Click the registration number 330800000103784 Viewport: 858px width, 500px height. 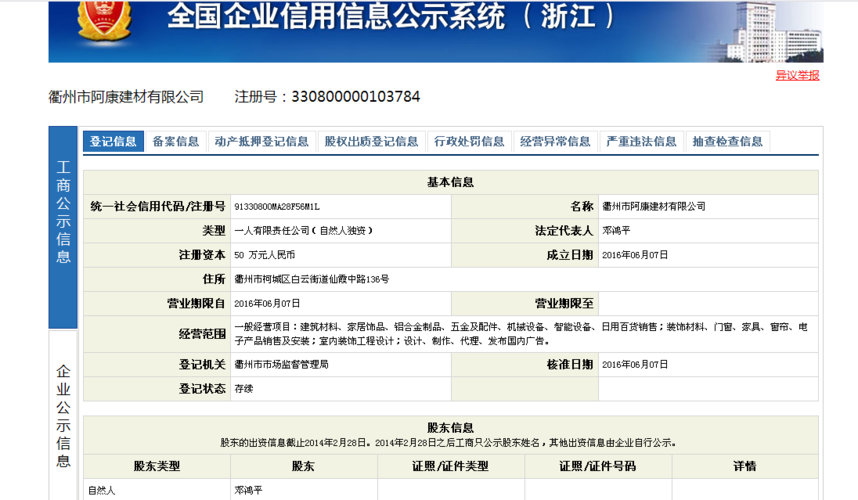(x=356, y=97)
